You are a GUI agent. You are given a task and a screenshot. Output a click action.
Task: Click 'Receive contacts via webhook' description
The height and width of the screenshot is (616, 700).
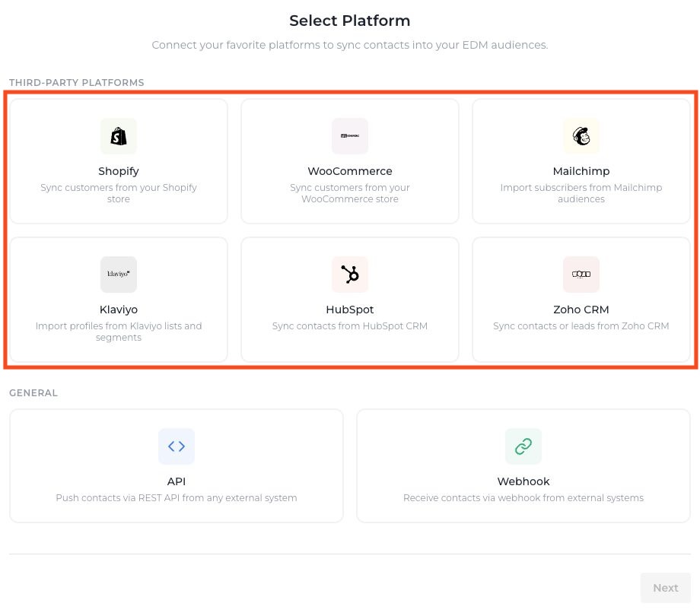tap(523, 498)
